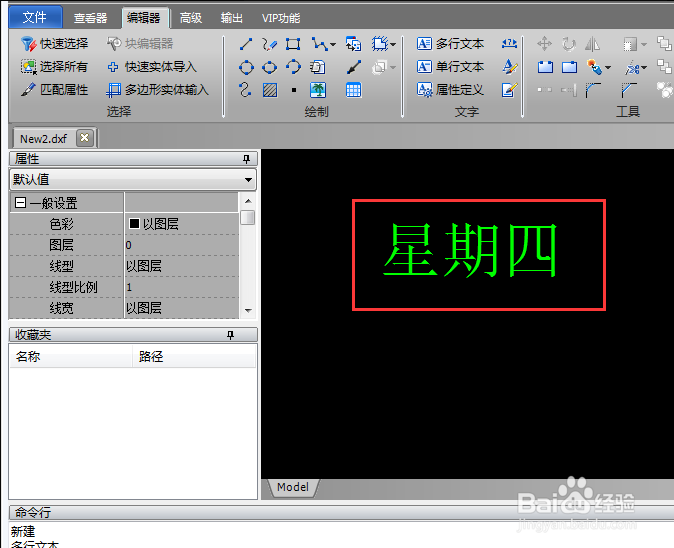Screen dimensions: 674x548
Task: Click the send to back order icon
Action: click(x=664, y=67)
